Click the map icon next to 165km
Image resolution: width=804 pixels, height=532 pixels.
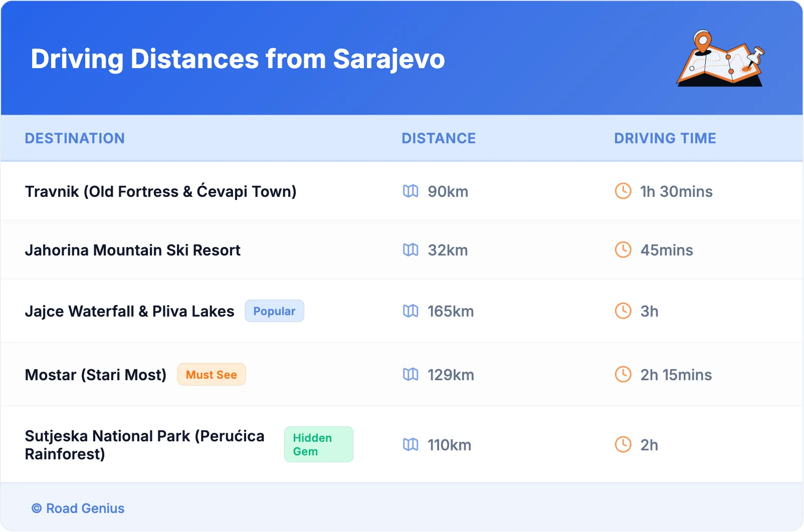[x=411, y=311]
